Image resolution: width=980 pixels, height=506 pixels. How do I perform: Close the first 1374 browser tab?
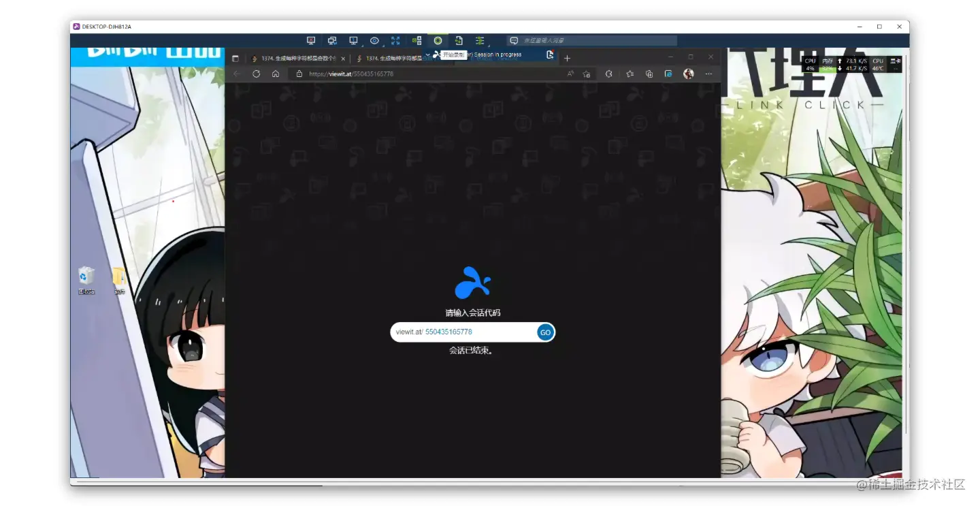[x=343, y=59]
